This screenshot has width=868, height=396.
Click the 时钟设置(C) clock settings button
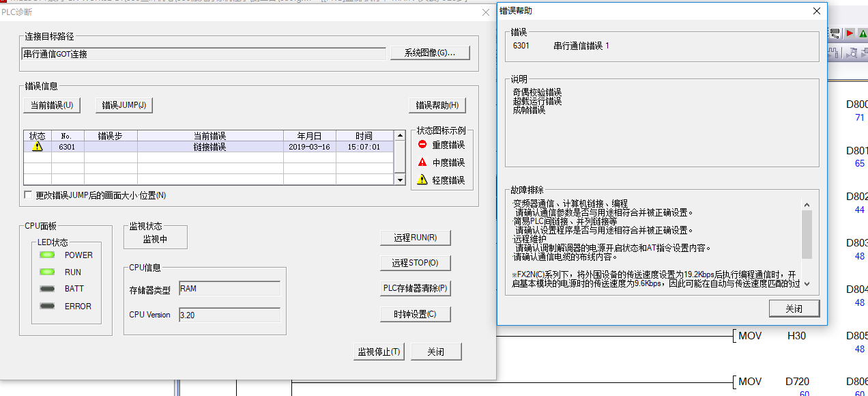click(415, 314)
